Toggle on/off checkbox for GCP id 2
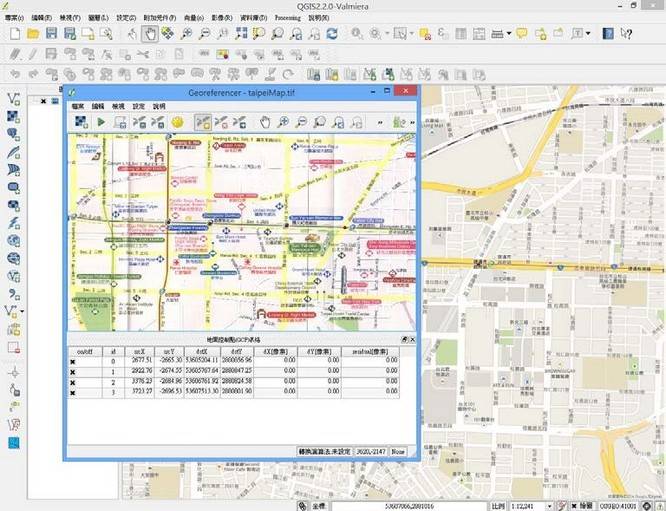The image size is (666, 511). pos(73,382)
